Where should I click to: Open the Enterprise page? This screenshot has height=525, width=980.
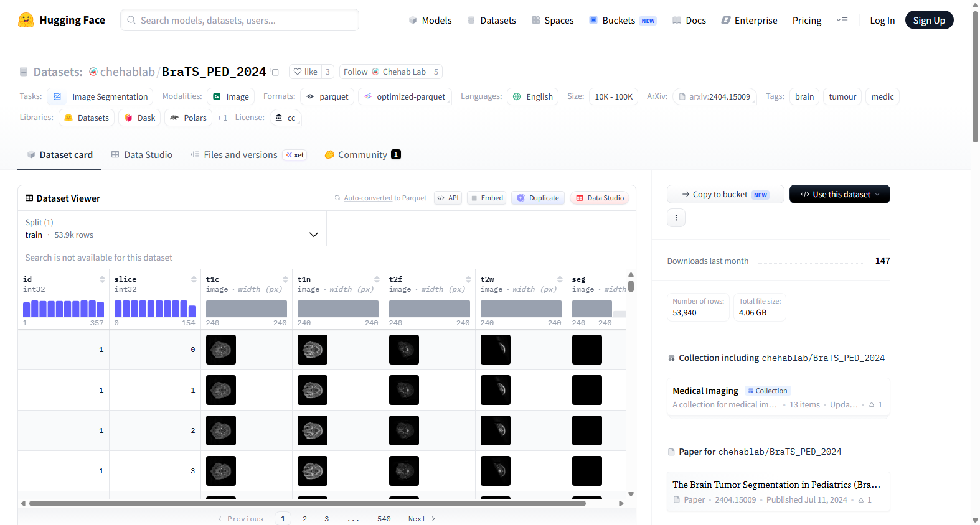click(x=750, y=20)
